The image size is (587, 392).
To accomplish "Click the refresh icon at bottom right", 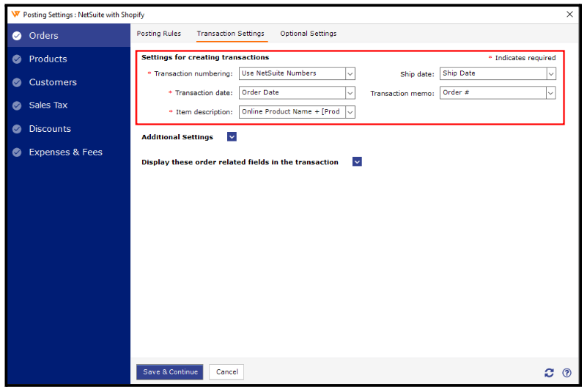I will point(549,372).
